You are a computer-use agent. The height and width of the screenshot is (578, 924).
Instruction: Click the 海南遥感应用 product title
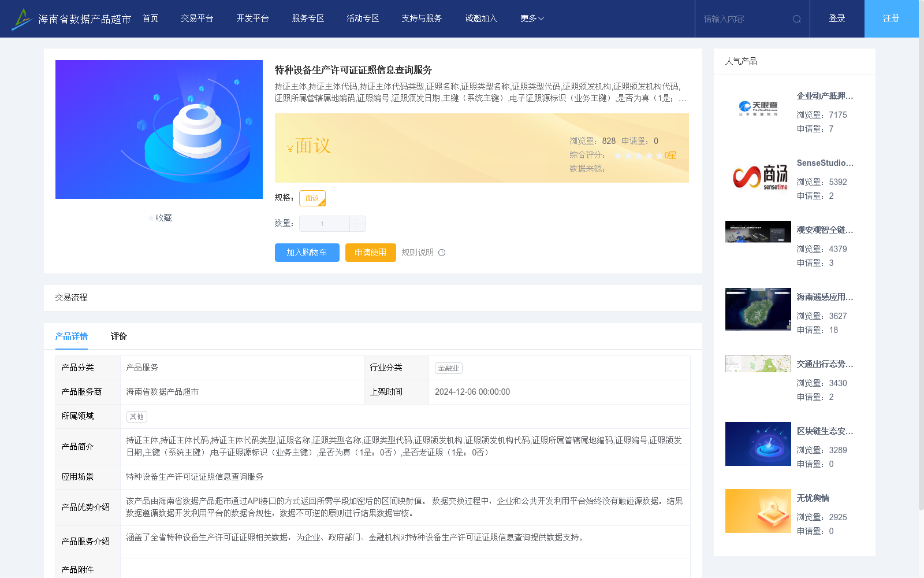coord(825,297)
